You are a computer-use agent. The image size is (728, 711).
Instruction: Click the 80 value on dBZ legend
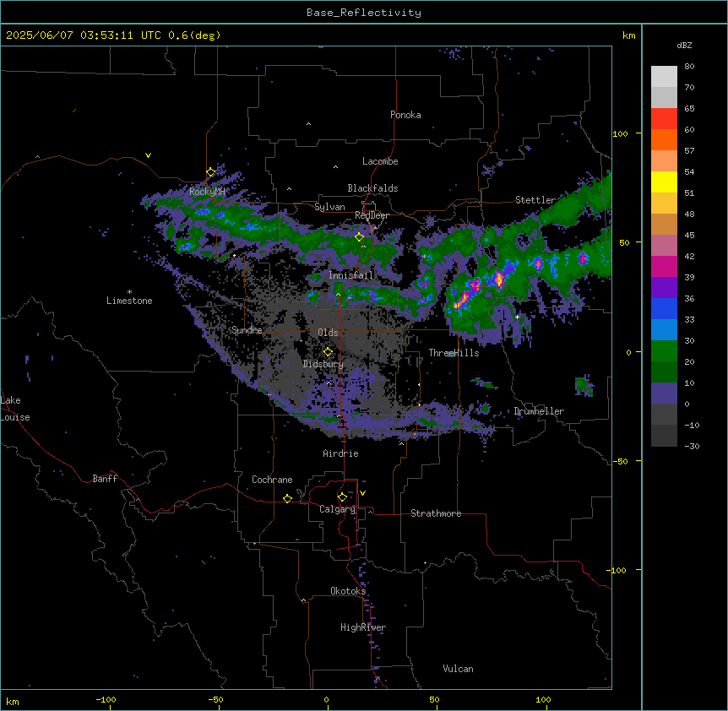pyautogui.click(x=689, y=67)
